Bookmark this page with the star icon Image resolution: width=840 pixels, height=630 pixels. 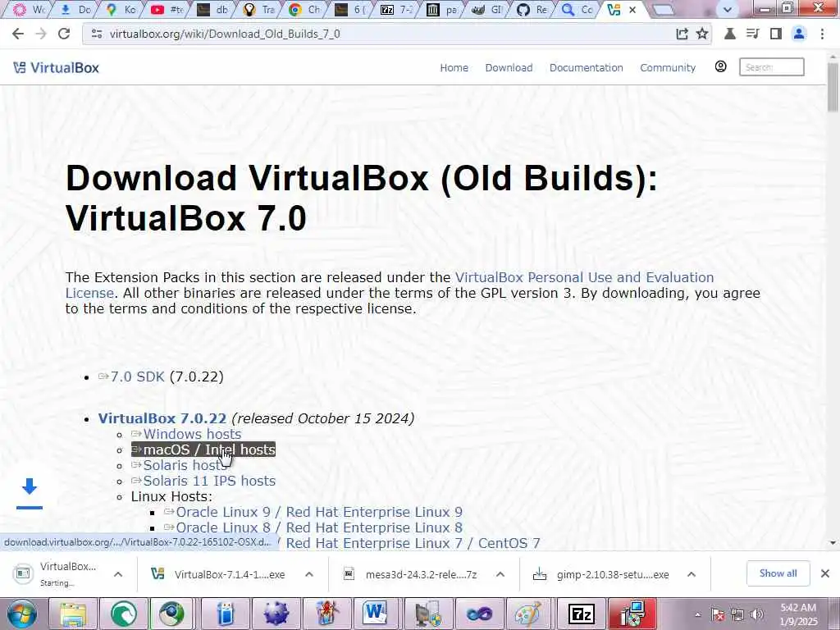point(702,34)
